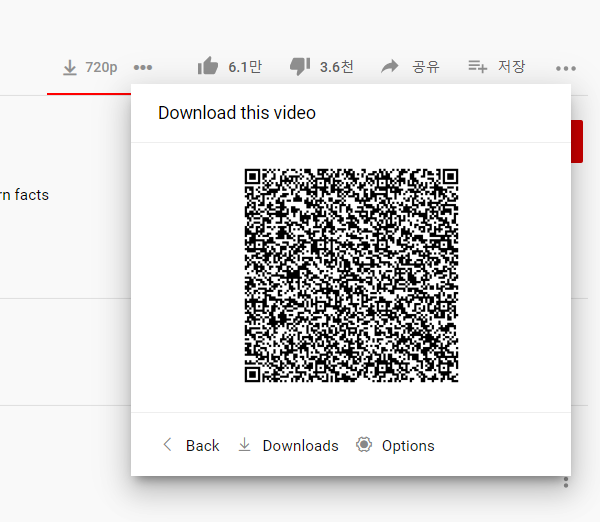Viewport: 600px width, 522px height.
Task: Click the add-to-playlist save icon
Action: [478, 67]
